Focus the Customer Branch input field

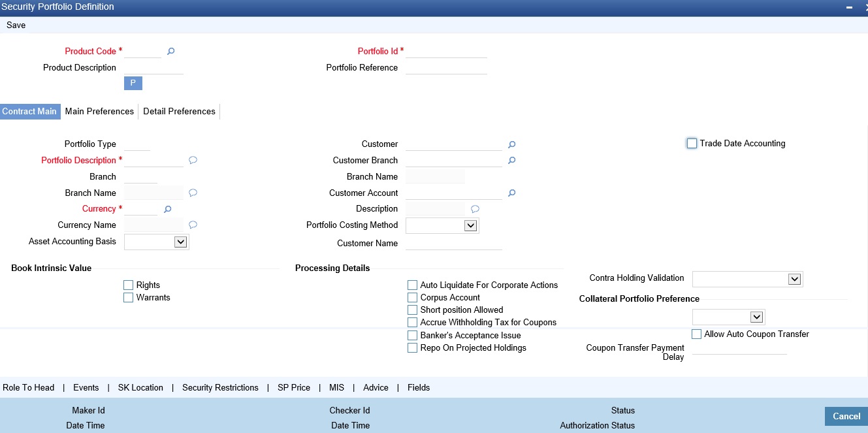click(454, 161)
